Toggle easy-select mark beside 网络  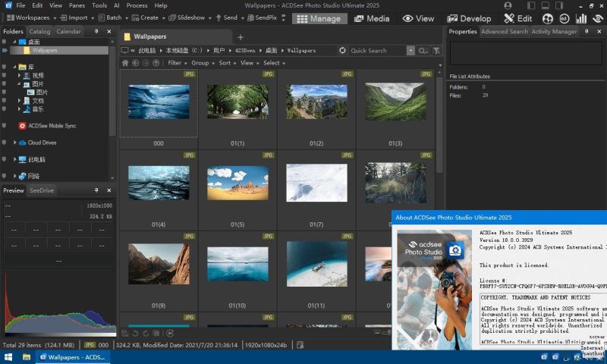pos(5,176)
